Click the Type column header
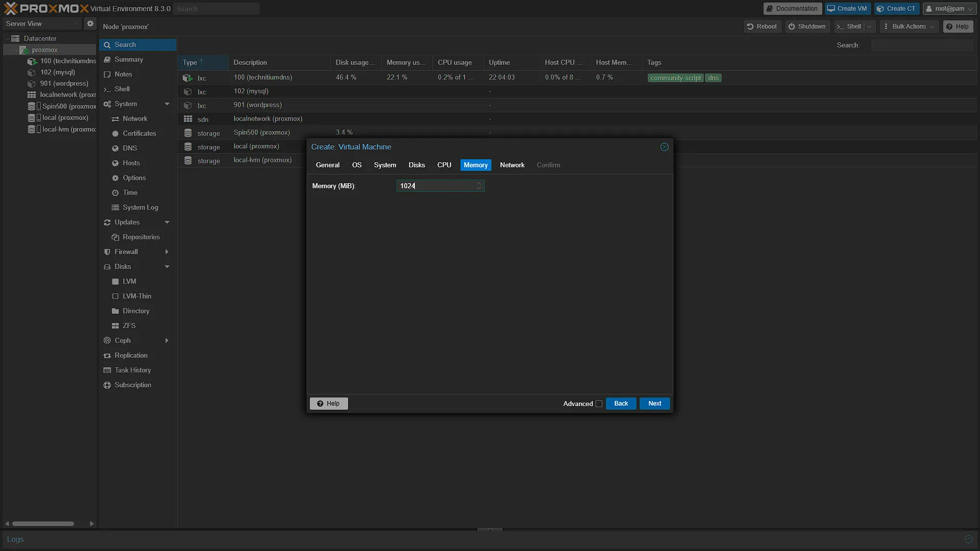Viewport: 980px width, 551px height. (203, 62)
